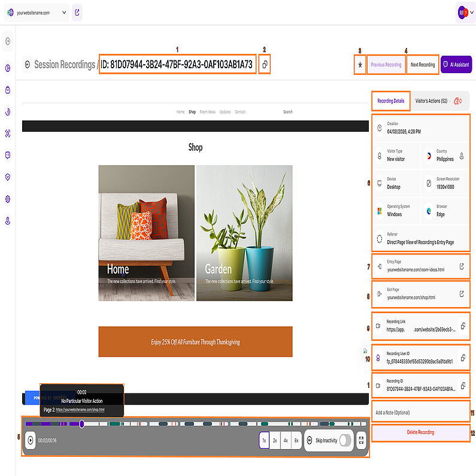Open the Entry Page in new tab
The image size is (476, 476).
click(x=461, y=266)
